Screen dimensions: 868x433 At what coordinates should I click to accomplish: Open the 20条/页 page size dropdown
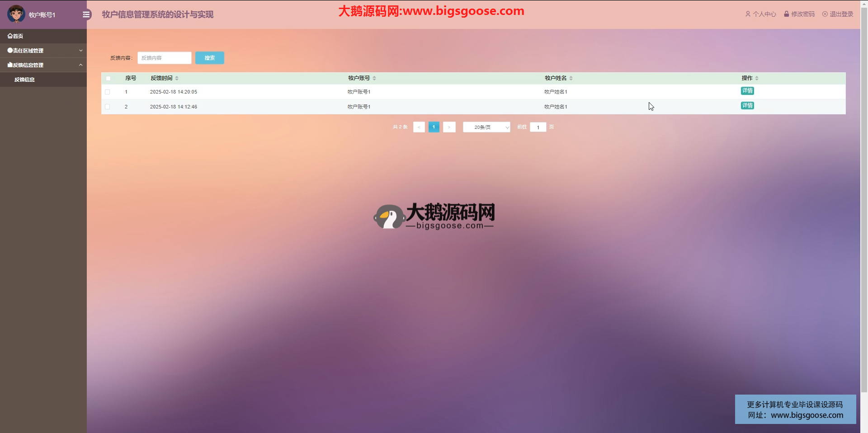(486, 127)
